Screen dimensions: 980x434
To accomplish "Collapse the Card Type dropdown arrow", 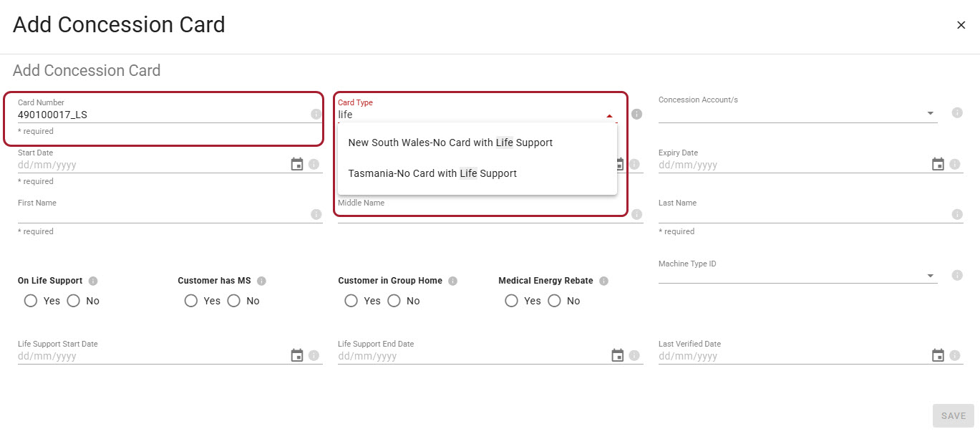I will point(609,115).
